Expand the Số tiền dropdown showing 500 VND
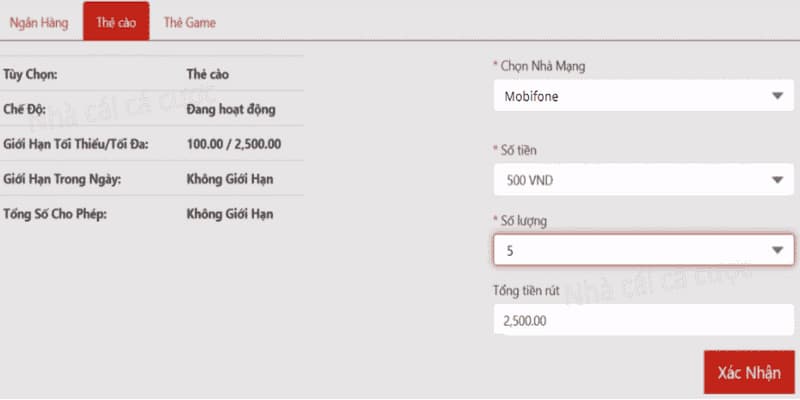The image size is (800, 400). click(644, 180)
